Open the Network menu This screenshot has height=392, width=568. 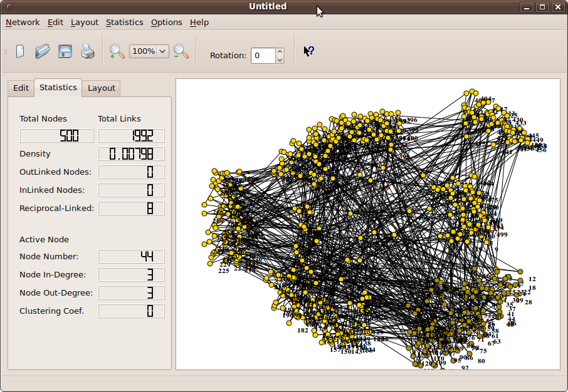point(23,22)
